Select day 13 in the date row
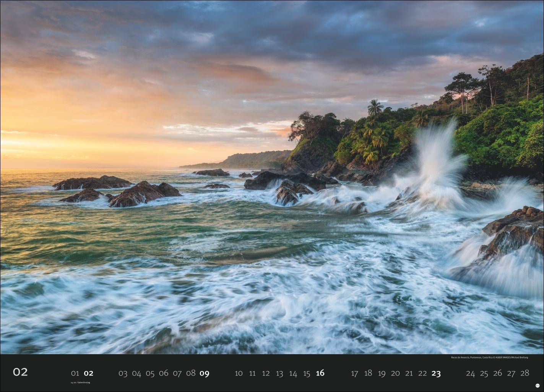 click(x=279, y=373)
